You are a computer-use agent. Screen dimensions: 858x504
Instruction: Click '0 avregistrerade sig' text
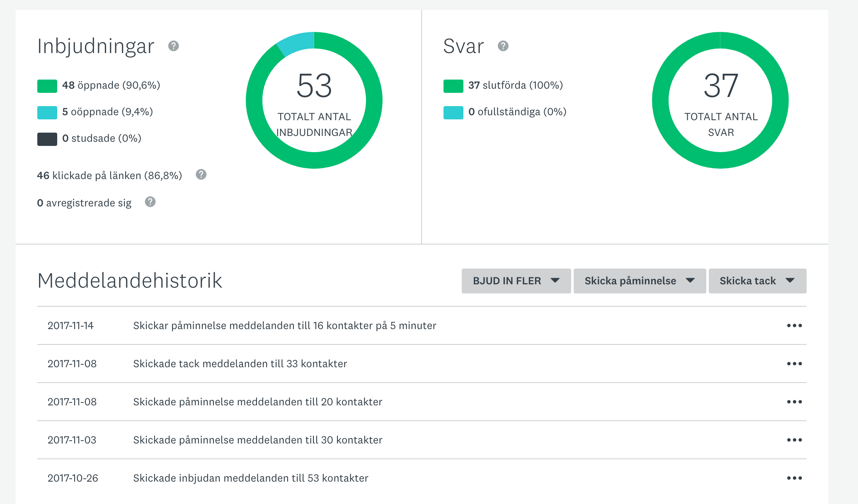click(x=84, y=203)
